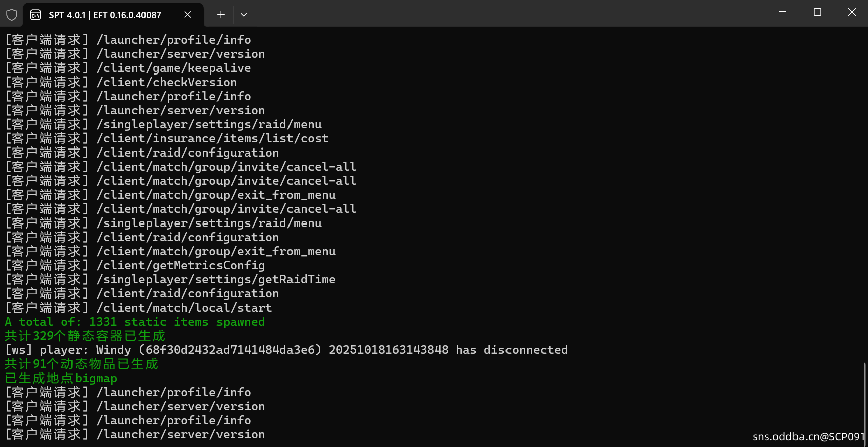Click the sns.oddba.cn@SCP091 watermark text
The width and height of the screenshot is (868, 447).
click(x=809, y=437)
